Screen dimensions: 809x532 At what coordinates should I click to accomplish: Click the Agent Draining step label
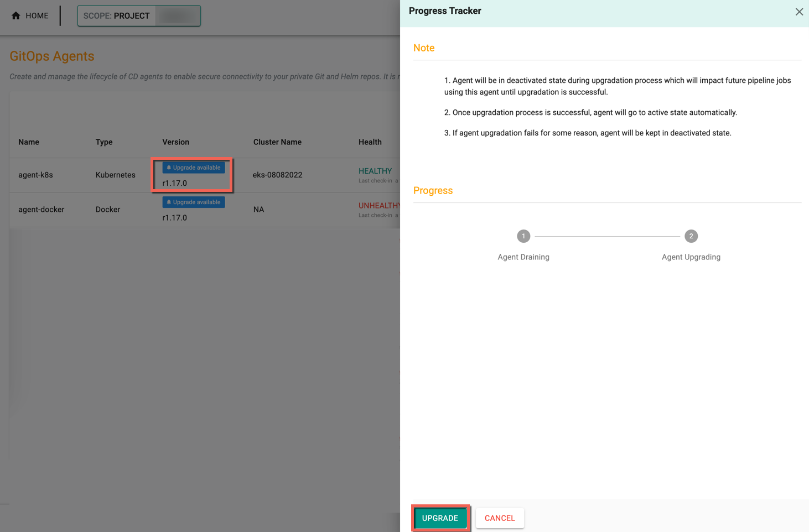point(523,257)
